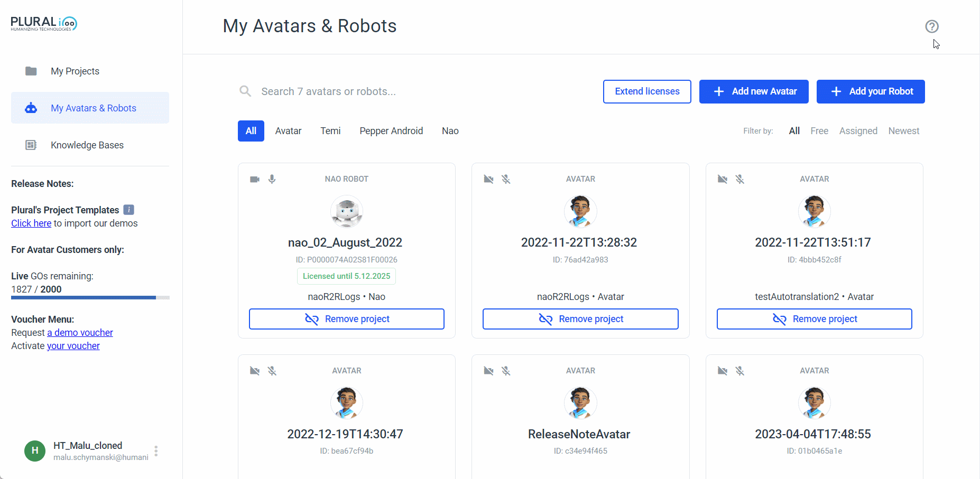
Task: Click avatar picture on 2023-04-04T17:48:55 card
Action: [x=814, y=403]
